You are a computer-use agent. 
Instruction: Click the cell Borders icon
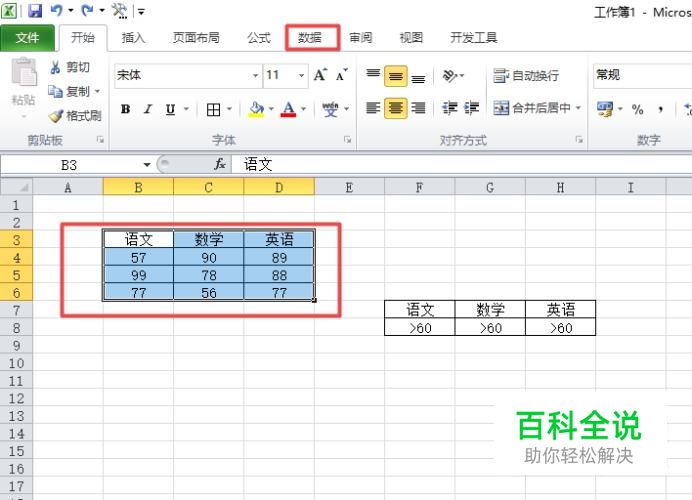click(x=214, y=109)
